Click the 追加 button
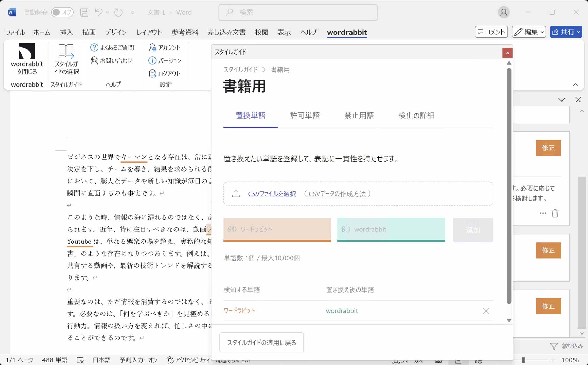Image resolution: width=588 pixels, height=365 pixels. point(473,230)
